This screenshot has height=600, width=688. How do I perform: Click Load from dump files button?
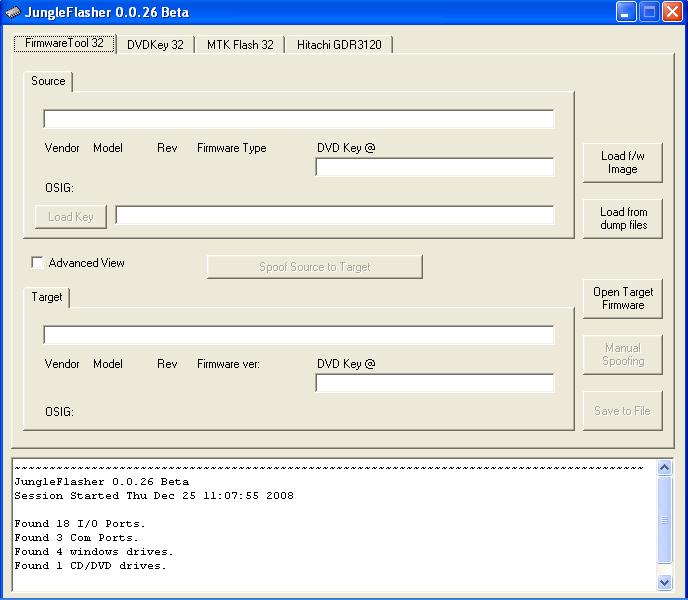[x=622, y=219]
